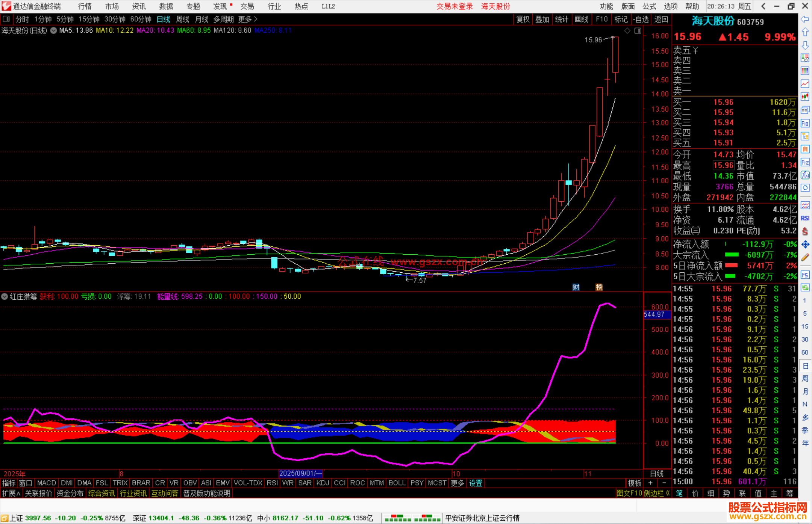Viewport: 812px width, 524px height.
Task: Click the f(x) formula sidebar icon
Action: (805, 175)
